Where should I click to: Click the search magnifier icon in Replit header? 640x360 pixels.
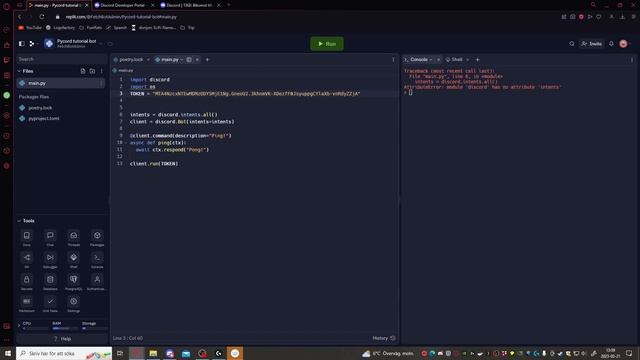click(572, 44)
